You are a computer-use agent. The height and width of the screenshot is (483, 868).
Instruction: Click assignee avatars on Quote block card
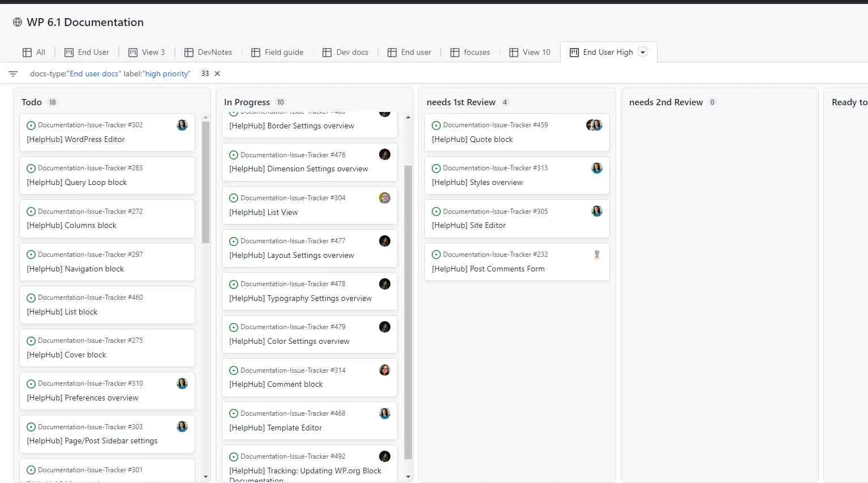coord(594,125)
